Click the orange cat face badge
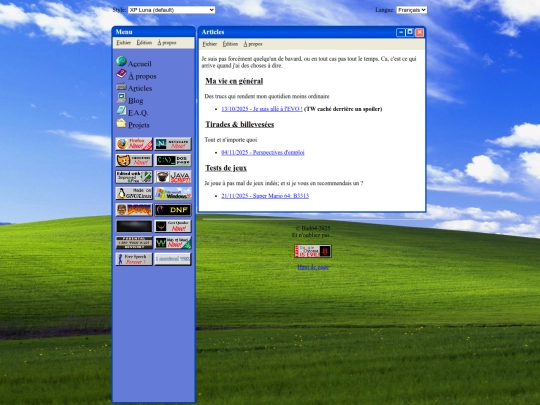The image size is (540, 405). [134, 160]
